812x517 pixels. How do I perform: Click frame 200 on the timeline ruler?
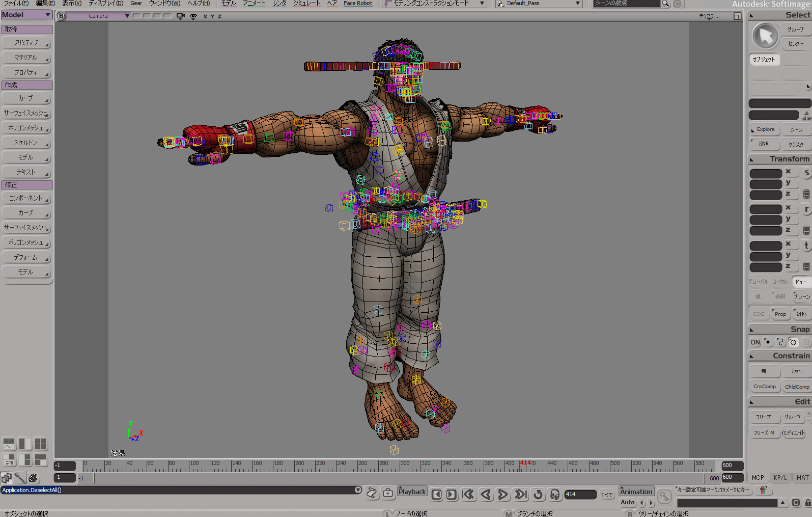click(295, 466)
